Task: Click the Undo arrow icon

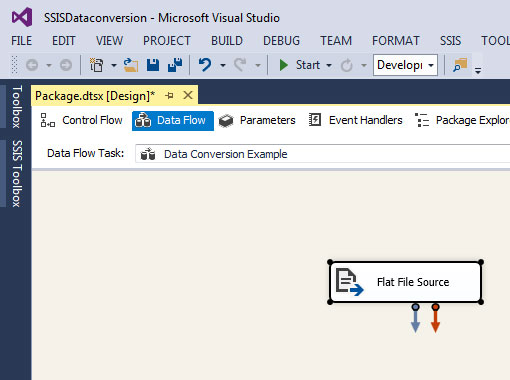Action: (205, 65)
